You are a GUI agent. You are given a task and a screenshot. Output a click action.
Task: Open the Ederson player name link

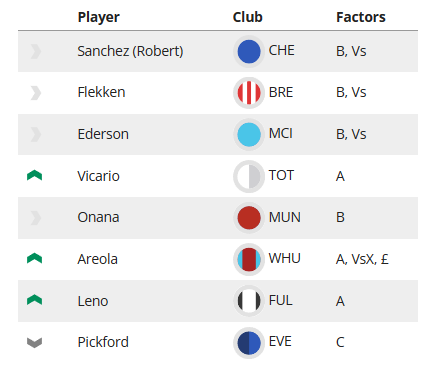[x=103, y=134]
